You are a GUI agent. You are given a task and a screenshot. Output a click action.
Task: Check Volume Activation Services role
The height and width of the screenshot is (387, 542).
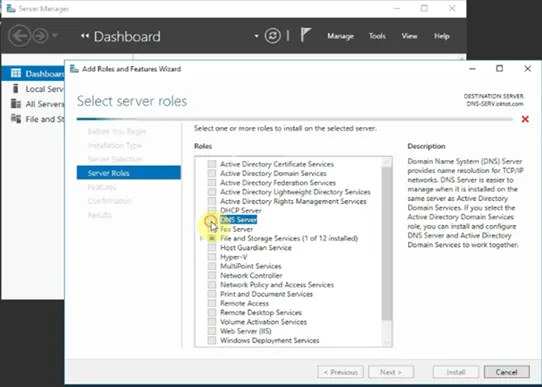coord(212,322)
